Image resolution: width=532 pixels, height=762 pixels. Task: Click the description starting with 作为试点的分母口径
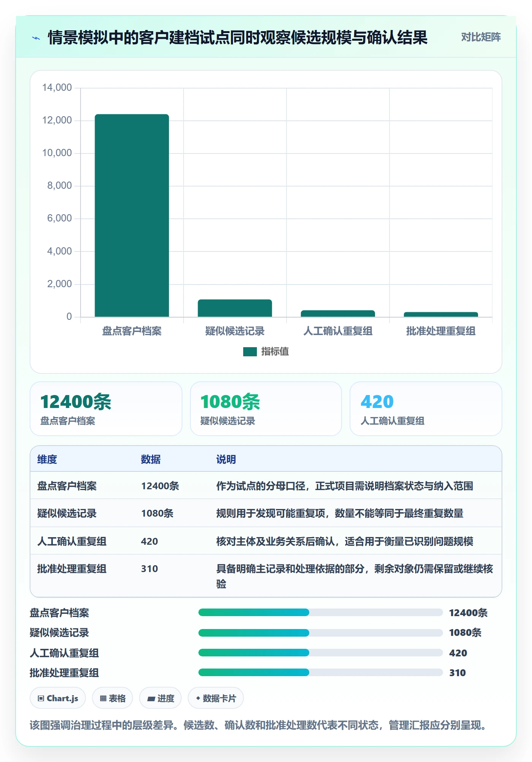(345, 486)
